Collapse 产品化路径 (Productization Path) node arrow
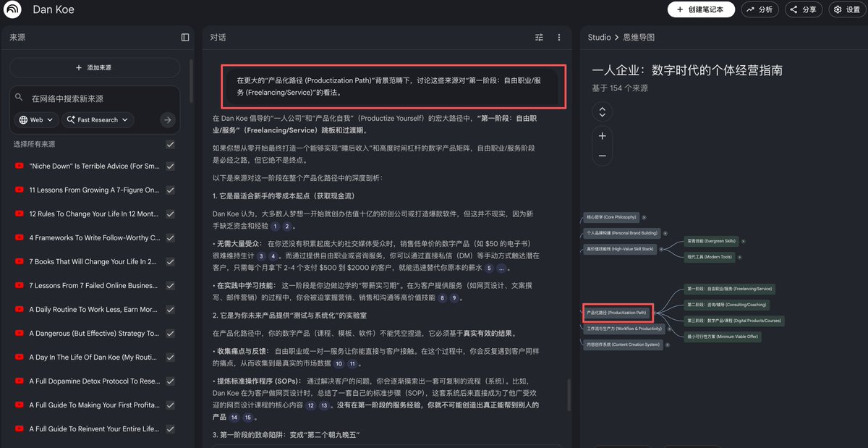Viewport: 868px width, 448px height. click(655, 313)
